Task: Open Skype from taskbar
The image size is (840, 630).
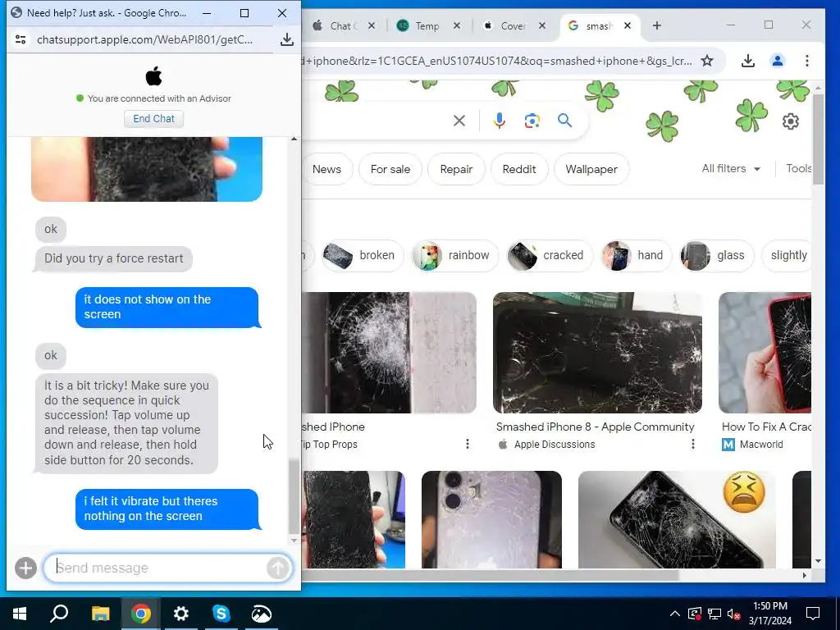Action: (x=221, y=614)
